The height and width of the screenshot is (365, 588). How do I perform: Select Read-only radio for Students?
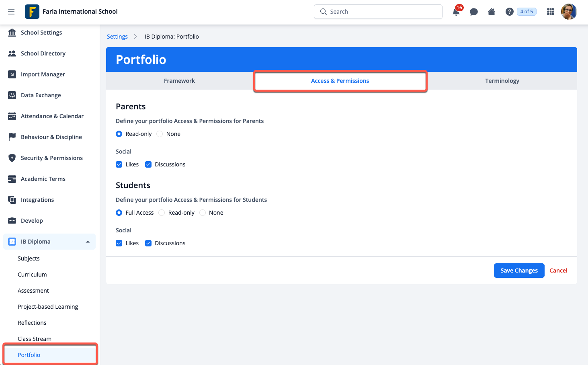pyautogui.click(x=162, y=213)
